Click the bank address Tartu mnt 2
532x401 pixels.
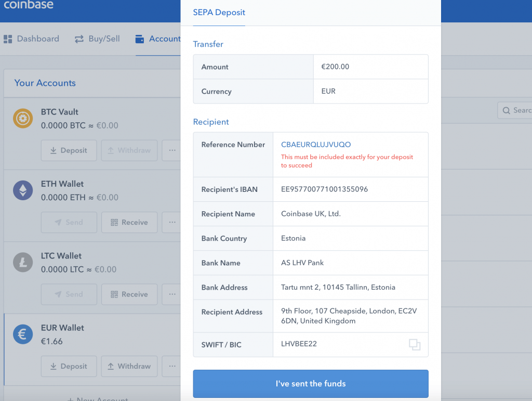338,287
